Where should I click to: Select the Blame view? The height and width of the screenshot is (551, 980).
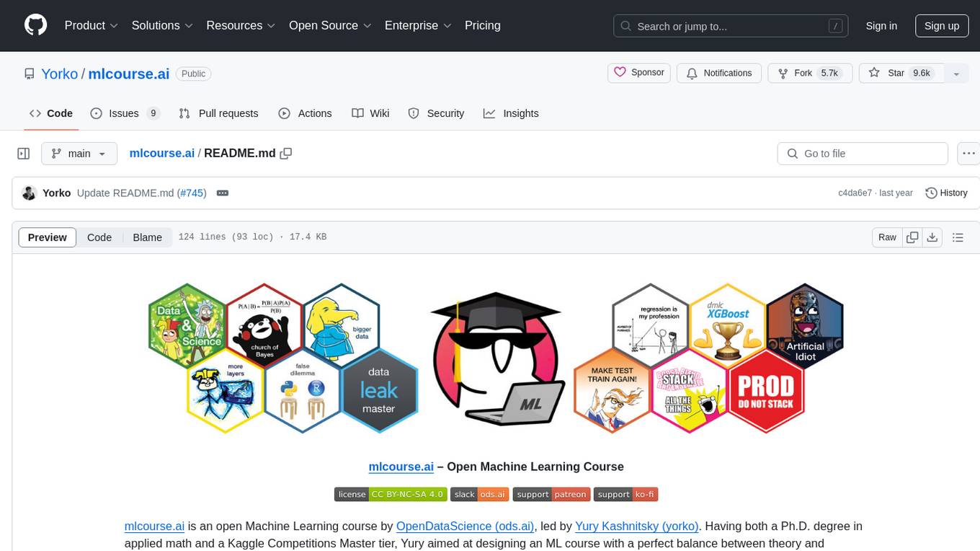tap(148, 237)
